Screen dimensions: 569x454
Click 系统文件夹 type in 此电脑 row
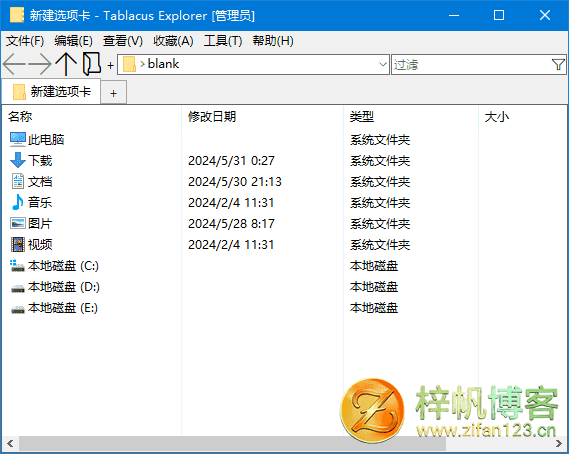tap(380, 140)
